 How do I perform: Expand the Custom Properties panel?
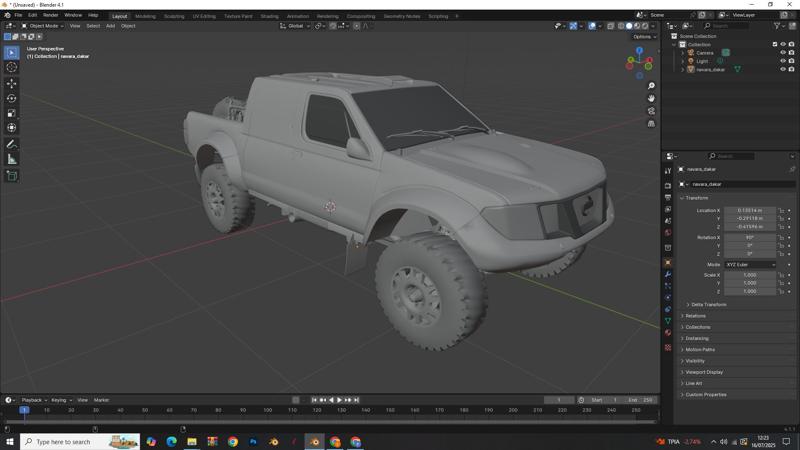point(706,394)
